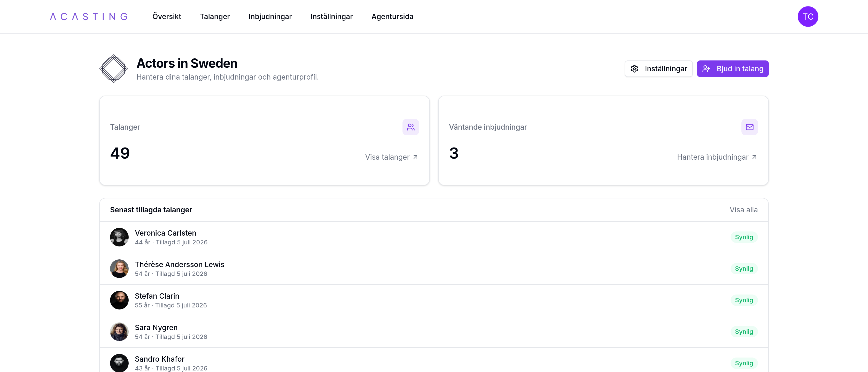Click the Bjud in talang button
Screen dimensions: 868x372
tap(733, 69)
